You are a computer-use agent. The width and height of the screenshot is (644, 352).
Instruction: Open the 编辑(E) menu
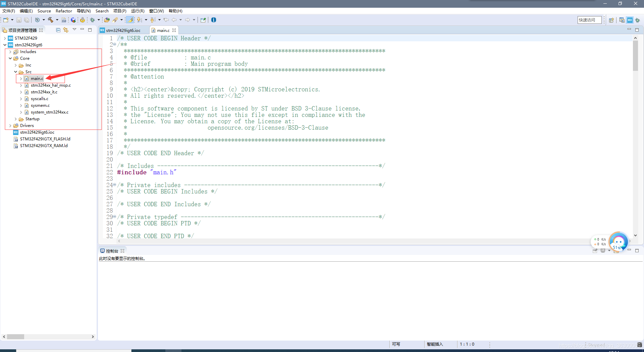26,11
